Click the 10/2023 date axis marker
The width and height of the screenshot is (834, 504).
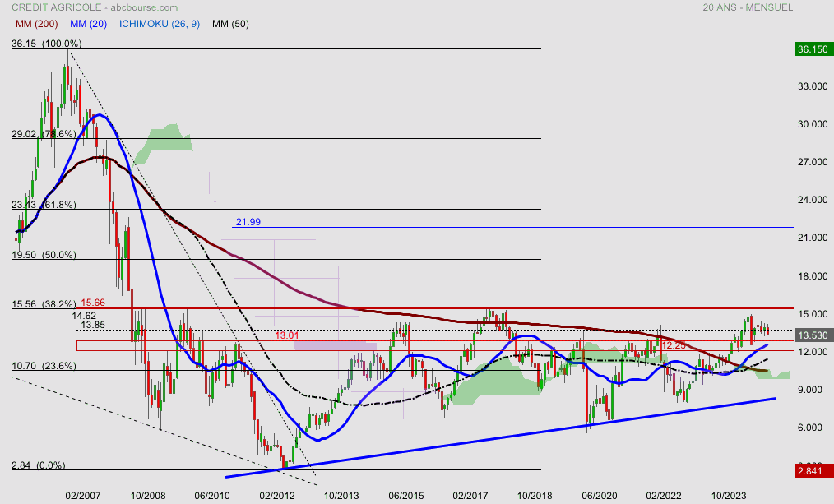coord(728,497)
